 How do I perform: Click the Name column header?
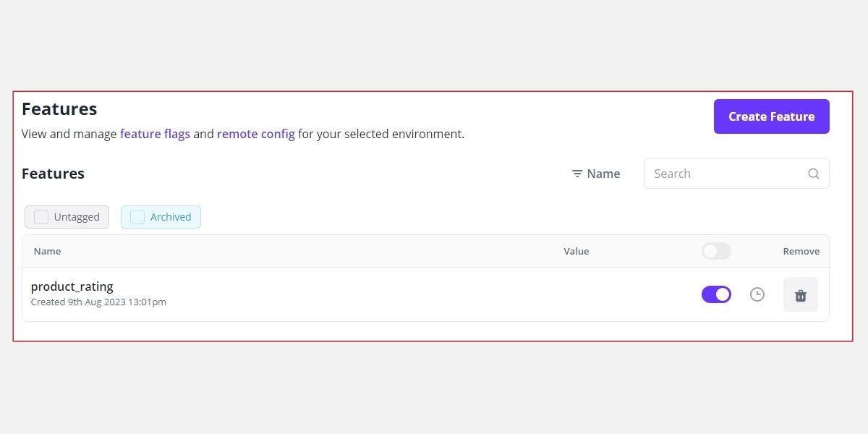(47, 251)
